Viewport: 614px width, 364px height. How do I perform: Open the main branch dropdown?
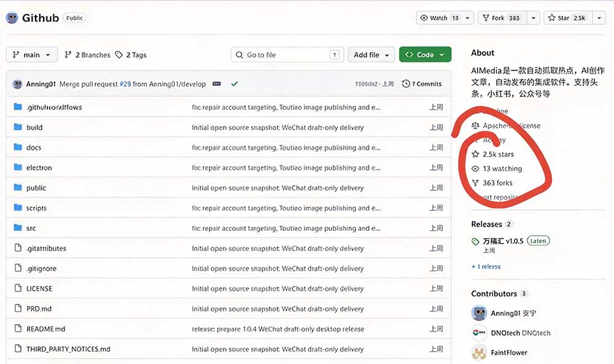pos(32,55)
